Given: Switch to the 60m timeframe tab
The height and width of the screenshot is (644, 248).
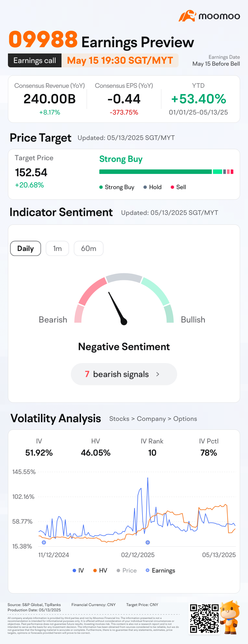Looking at the screenshot, I should tap(89, 249).
